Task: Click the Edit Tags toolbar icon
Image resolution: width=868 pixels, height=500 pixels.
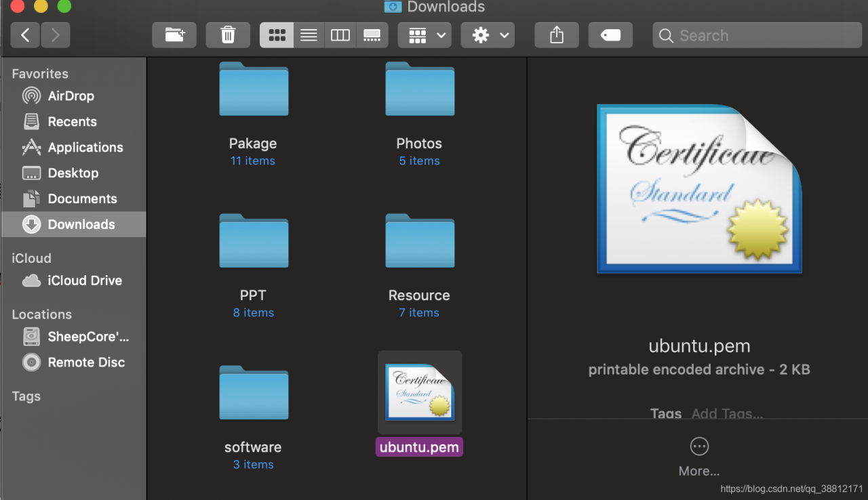Action: 610,35
